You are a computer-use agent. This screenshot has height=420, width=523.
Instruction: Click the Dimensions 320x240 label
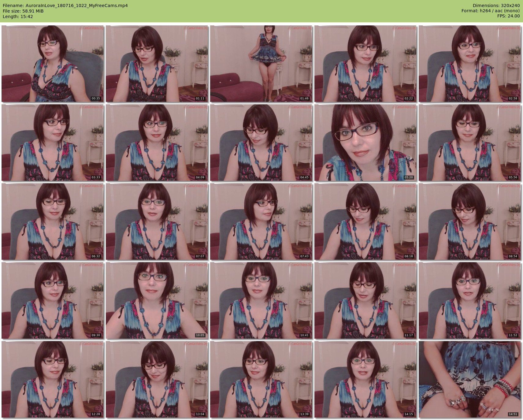(496, 6)
